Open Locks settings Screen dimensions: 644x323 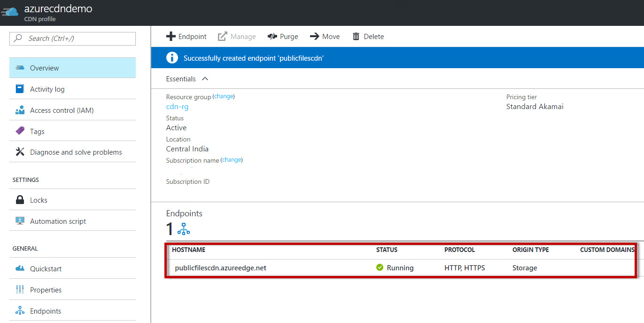(72, 200)
